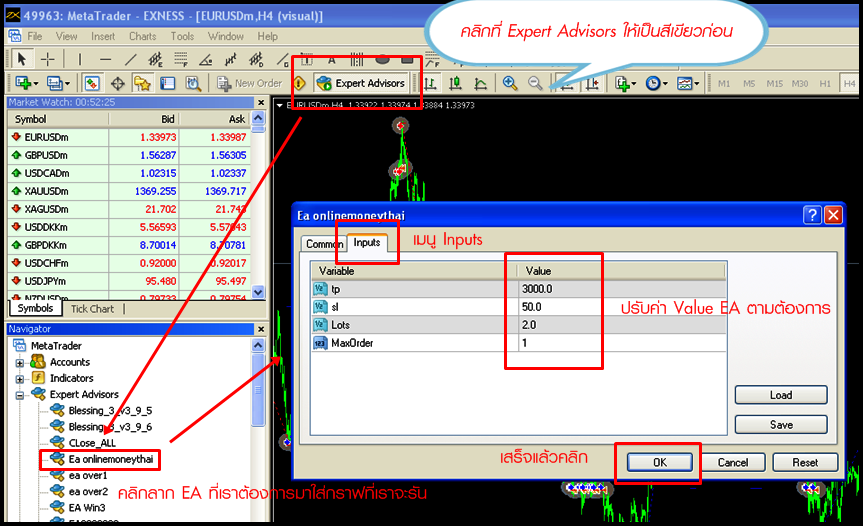Screen dimensions: 863x526
Task: Switch to bar chart view
Action: point(430,83)
